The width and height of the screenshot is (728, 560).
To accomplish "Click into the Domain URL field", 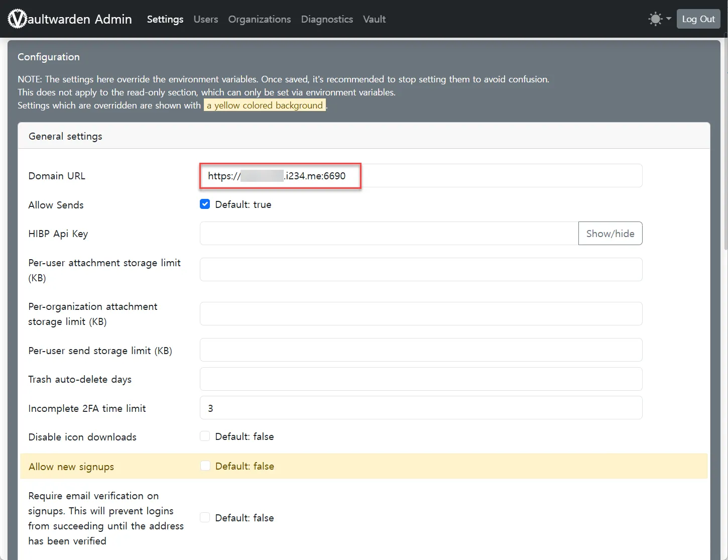I will coord(421,176).
